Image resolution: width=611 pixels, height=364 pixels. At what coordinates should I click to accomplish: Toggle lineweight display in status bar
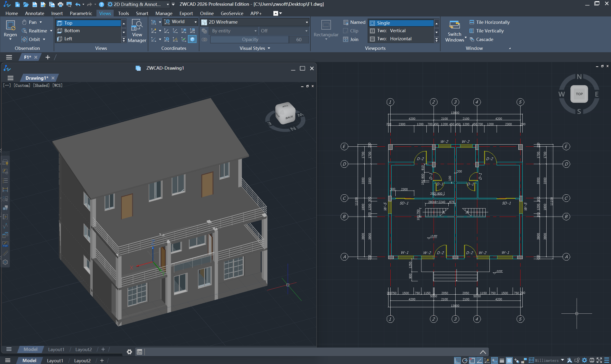(502, 360)
